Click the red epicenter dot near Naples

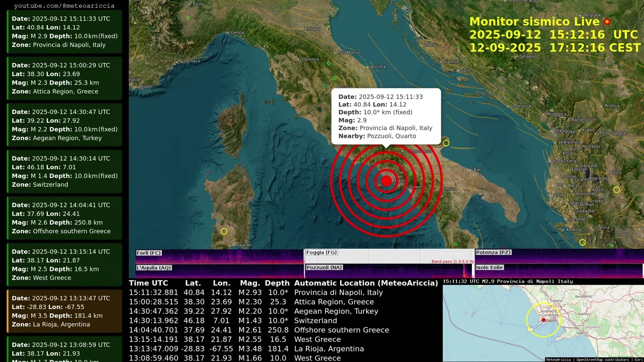386,181
